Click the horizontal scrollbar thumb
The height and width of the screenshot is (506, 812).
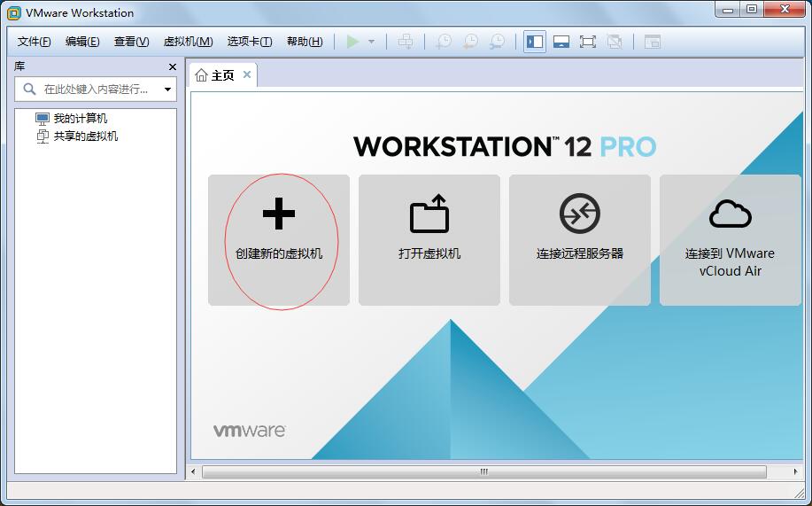click(x=483, y=471)
